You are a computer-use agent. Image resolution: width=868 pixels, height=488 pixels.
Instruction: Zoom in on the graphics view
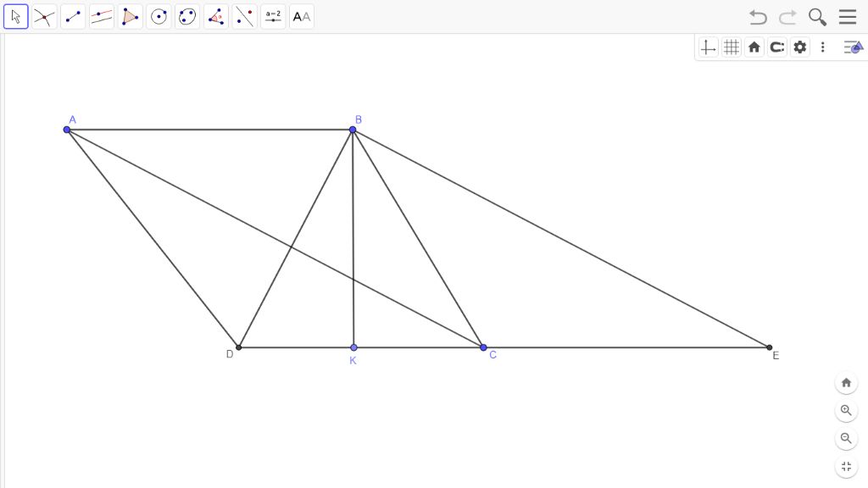846,411
